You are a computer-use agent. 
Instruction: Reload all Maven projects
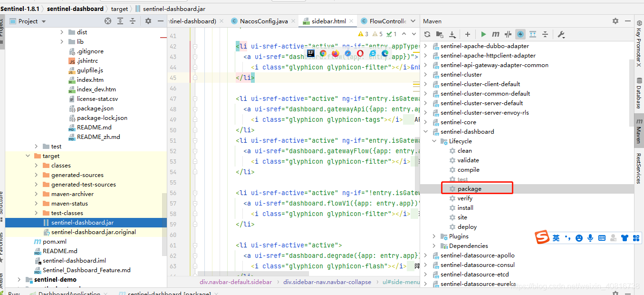(427, 34)
